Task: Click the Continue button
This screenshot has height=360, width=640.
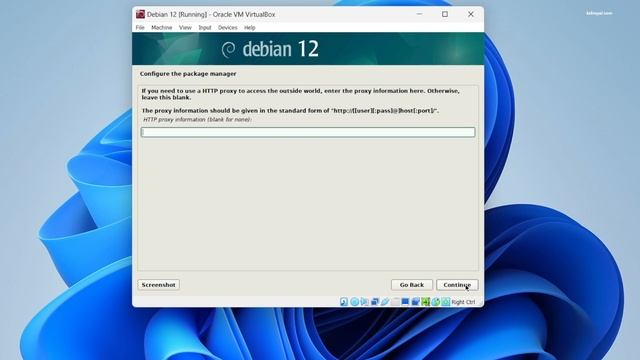Action: [457, 284]
